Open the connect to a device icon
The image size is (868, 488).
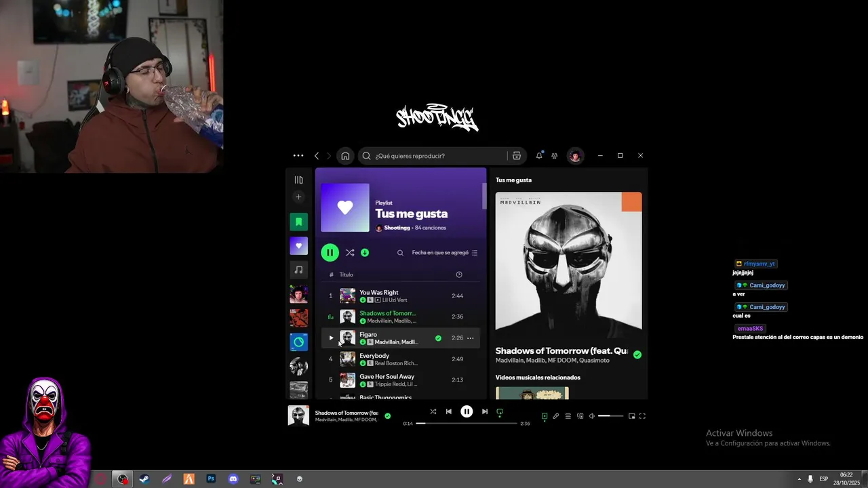580,416
